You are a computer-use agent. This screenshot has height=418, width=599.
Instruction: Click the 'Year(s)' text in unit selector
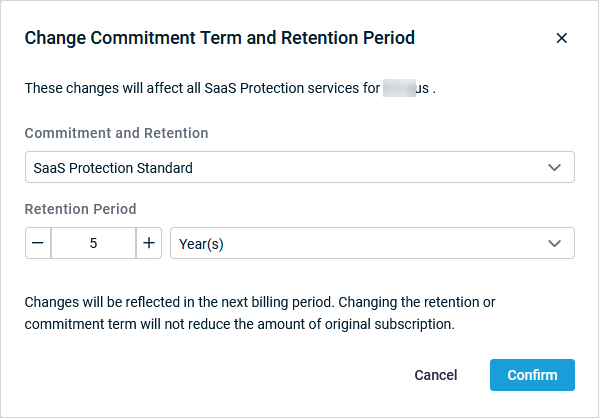tap(201, 244)
